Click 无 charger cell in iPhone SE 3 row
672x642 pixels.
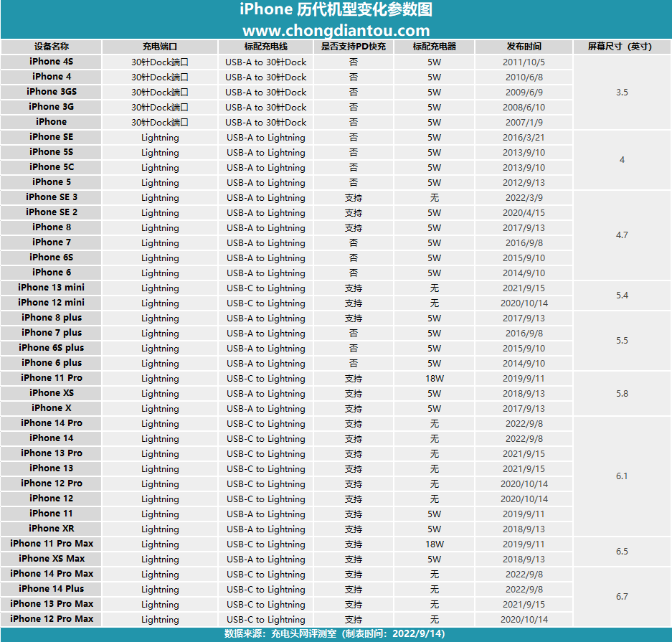(x=434, y=197)
